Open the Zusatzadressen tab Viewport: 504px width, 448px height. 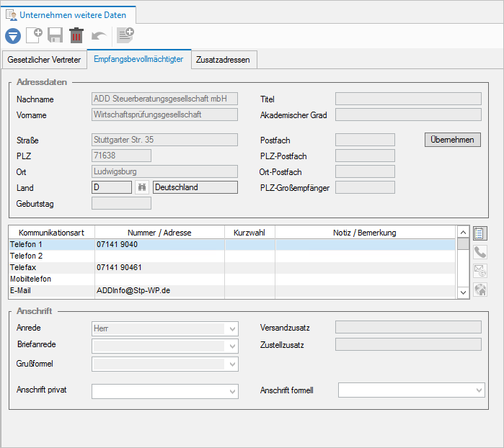point(224,60)
